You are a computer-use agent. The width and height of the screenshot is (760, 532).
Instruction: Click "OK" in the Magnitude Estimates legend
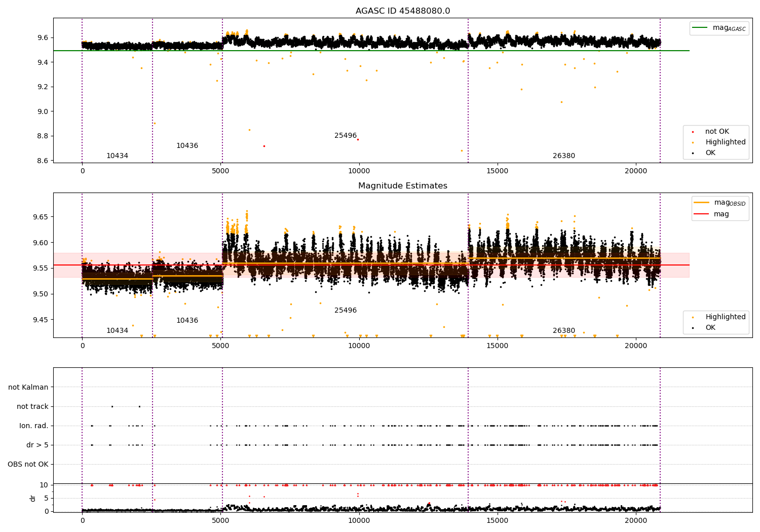(x=710, y=328)
